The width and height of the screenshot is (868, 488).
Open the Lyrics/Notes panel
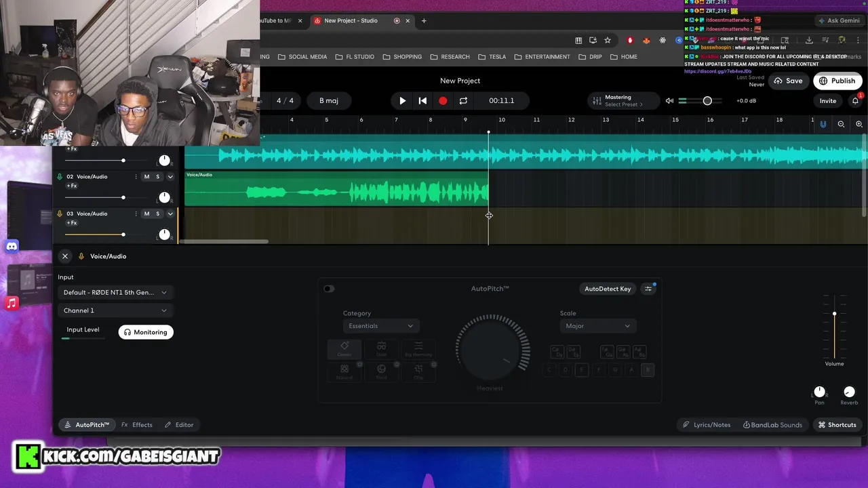pos(707,425)
